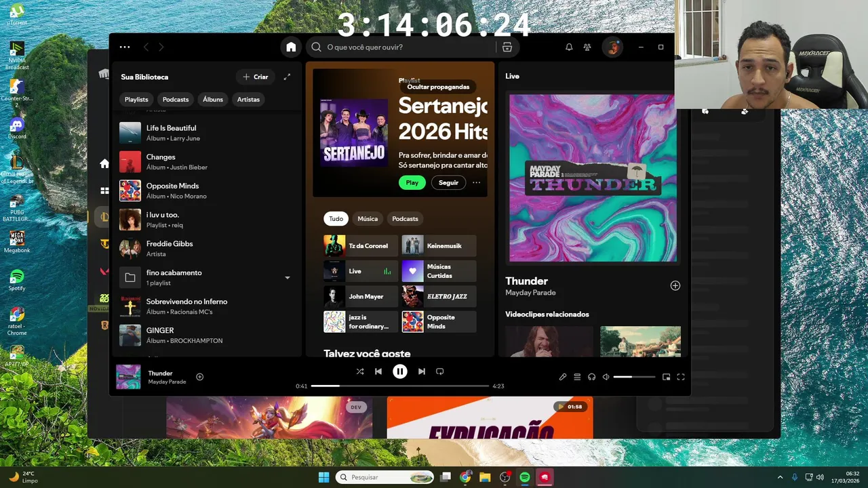
Task: Show hidden system tray icons
Action: click(x=779, y=477)
